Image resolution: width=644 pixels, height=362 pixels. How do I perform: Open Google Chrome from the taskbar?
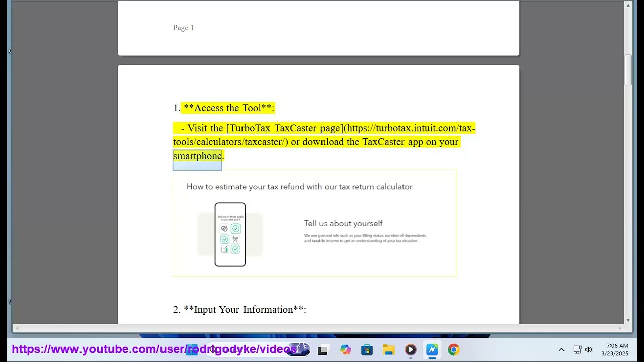[x=454, y=350]
